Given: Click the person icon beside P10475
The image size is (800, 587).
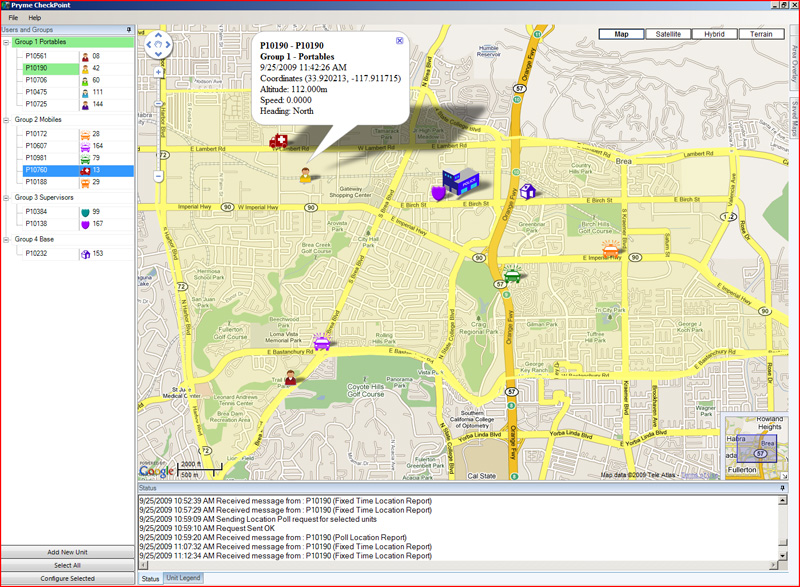Looking at the screenshot, I should click(85, 92).
